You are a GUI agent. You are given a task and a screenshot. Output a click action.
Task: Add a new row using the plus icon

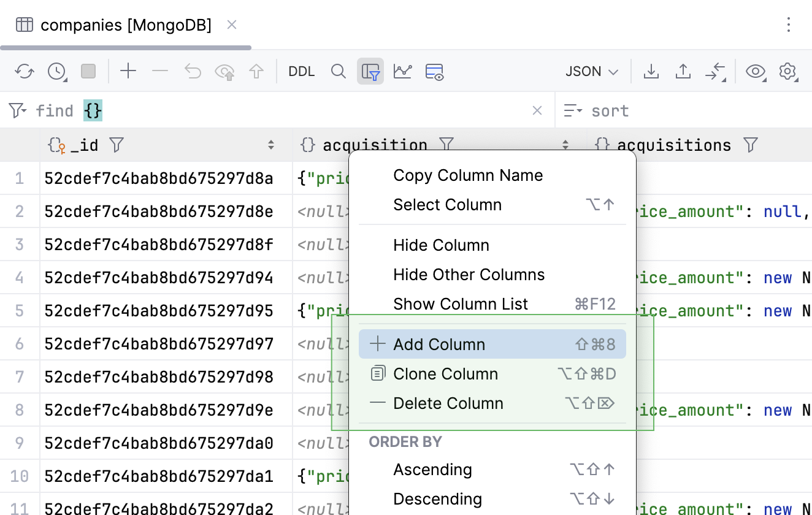(128, 71)
